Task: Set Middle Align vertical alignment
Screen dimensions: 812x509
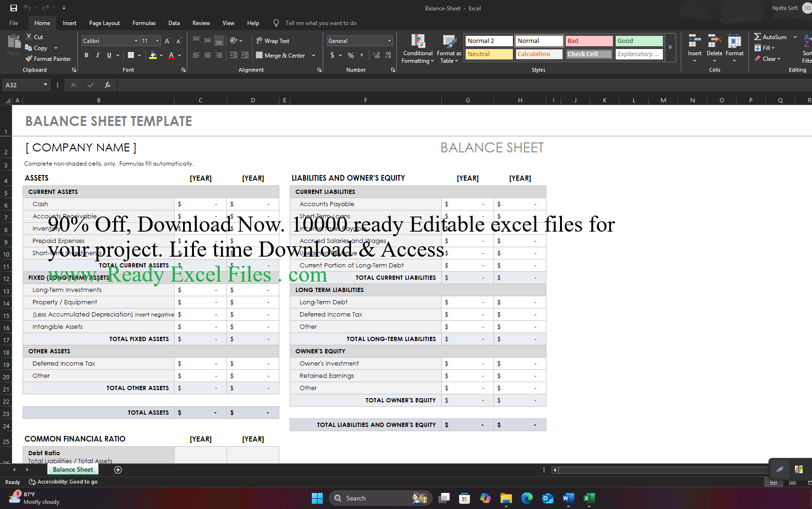Action: (208, 41)
